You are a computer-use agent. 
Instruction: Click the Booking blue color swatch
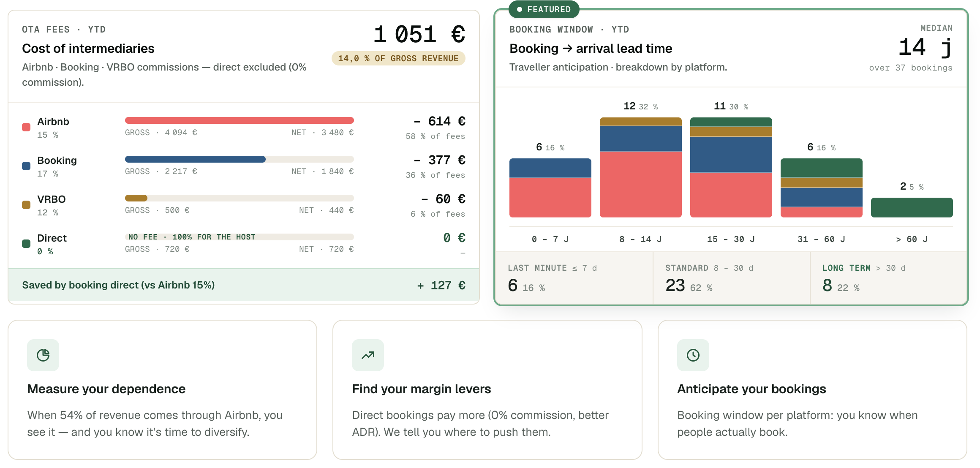click(x=26, y=166)
